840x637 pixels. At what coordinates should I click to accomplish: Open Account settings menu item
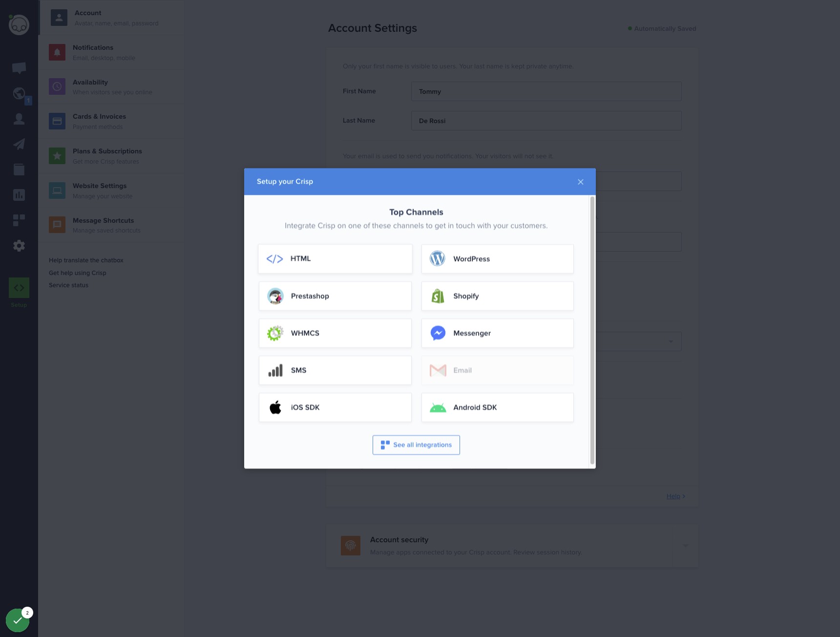click(111, 18)
